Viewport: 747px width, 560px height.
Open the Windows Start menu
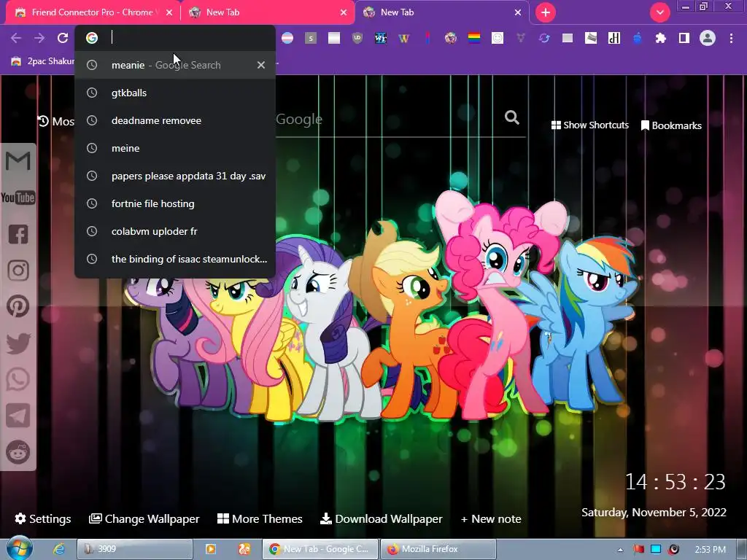pyautogui.click(x=19, y=548)
